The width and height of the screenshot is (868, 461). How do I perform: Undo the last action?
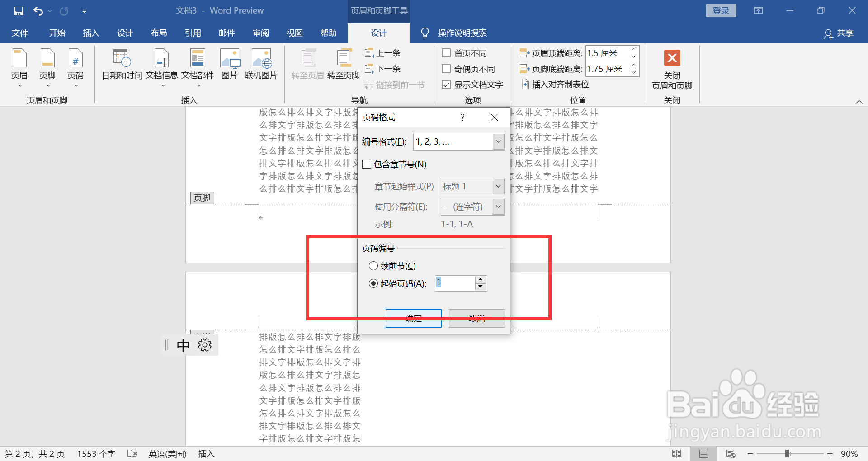[38, 11]
